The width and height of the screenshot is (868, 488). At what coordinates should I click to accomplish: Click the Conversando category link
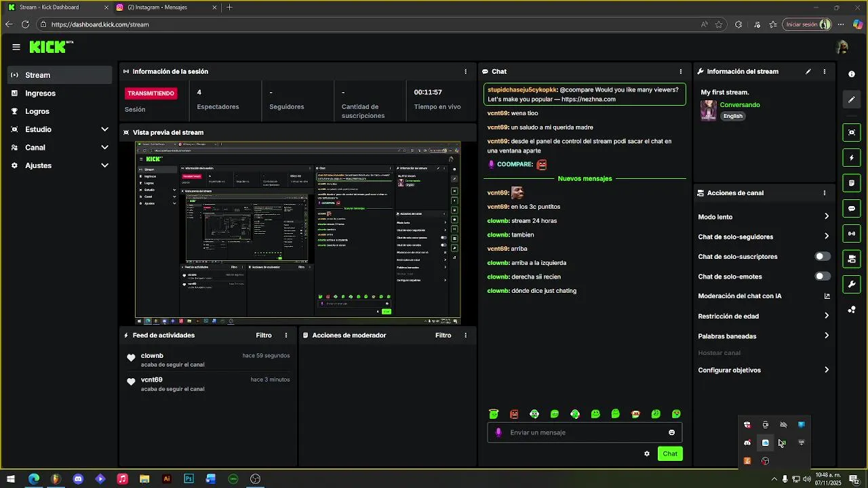point(740,105)
